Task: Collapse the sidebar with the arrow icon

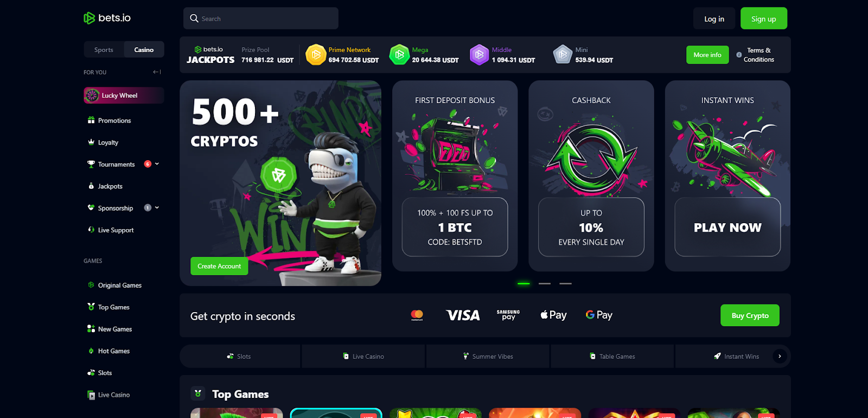Action: click(x=157, y=72)
